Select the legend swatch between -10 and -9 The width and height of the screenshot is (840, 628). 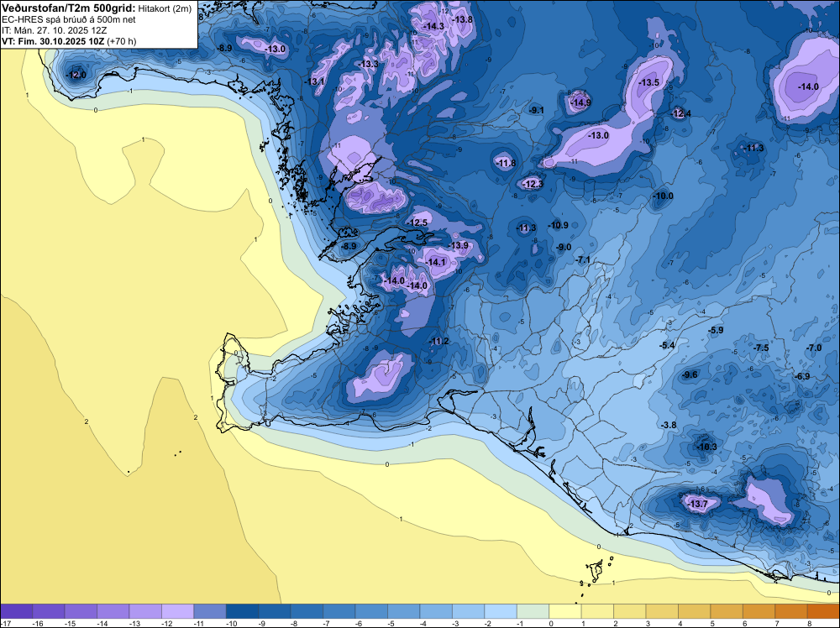242,611
